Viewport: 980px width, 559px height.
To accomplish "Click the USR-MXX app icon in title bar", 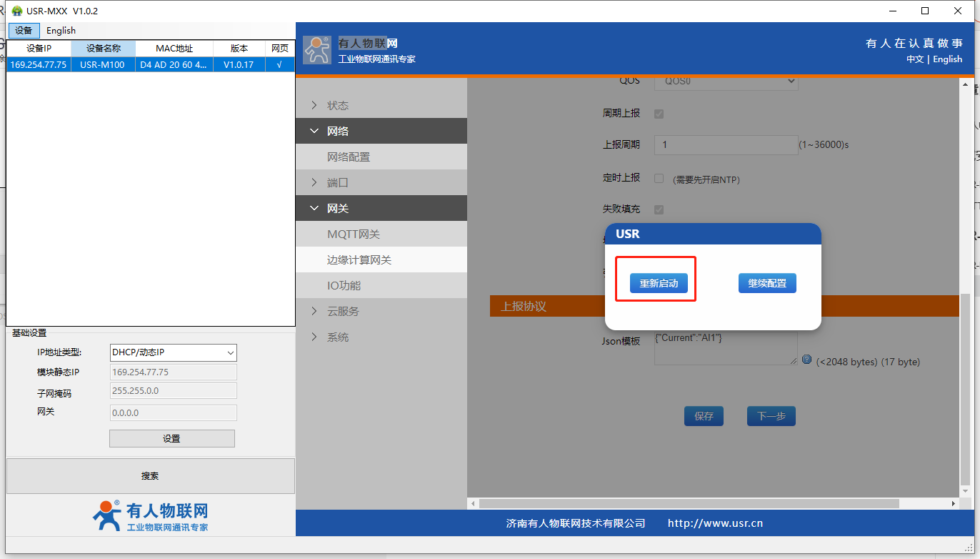I will tap(17, 11).
